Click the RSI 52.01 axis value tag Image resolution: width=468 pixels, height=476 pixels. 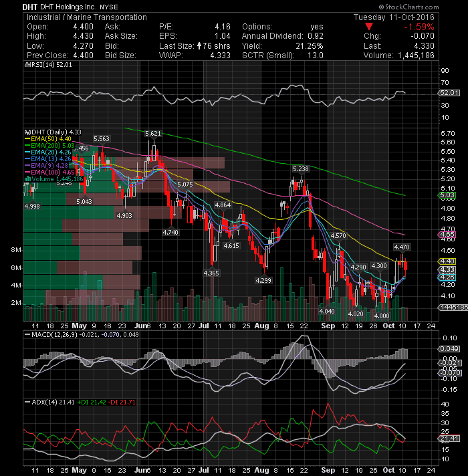click(x=449, y=92)
